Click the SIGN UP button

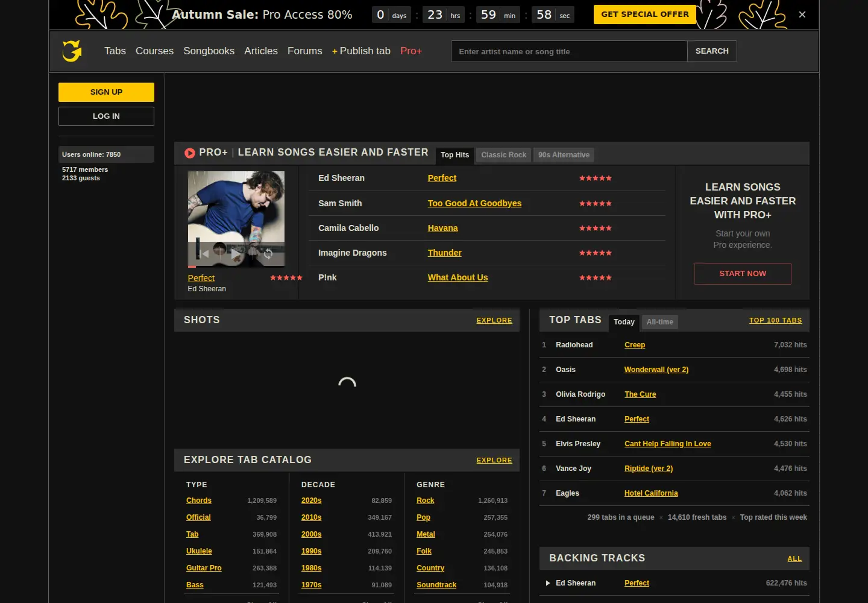coord(106,92)
